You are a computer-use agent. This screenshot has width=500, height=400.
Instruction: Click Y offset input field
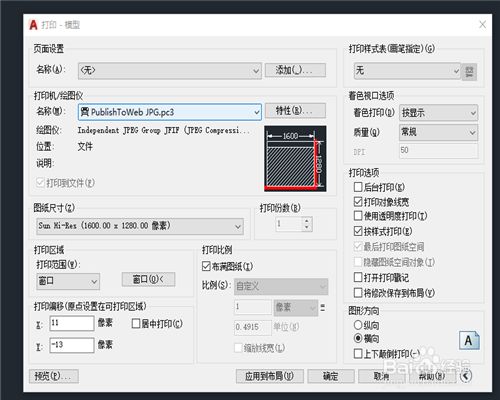(72, 345)
